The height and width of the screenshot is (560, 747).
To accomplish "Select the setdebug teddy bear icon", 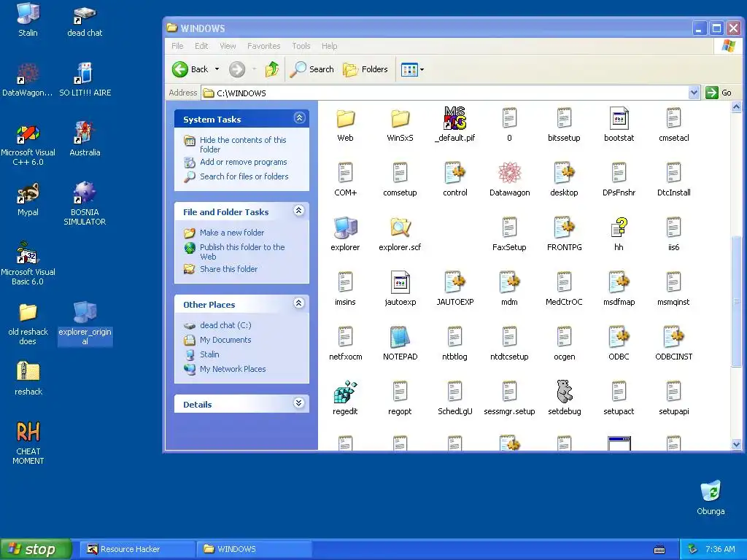I will pos(564,392).
